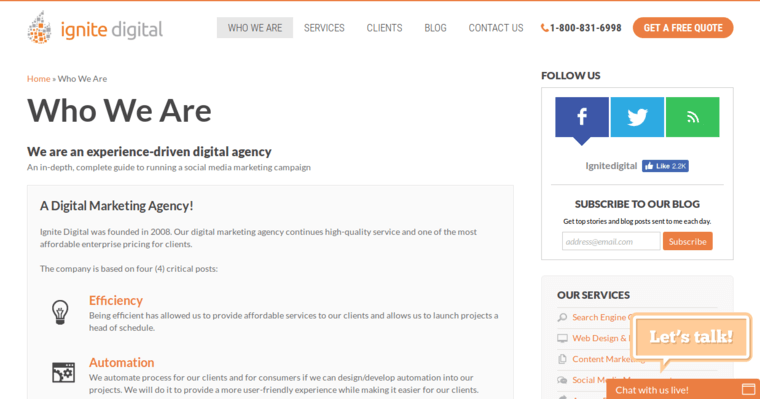760x399 pixels.
Task: Click the Let's talk! chat bubble
Action: tap(691, 337)
